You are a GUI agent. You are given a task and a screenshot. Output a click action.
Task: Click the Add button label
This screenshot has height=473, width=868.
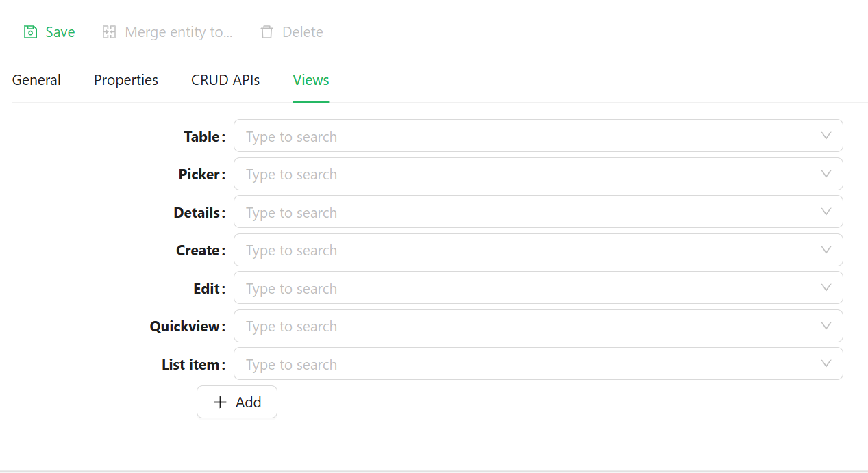(x=249, y=402)
